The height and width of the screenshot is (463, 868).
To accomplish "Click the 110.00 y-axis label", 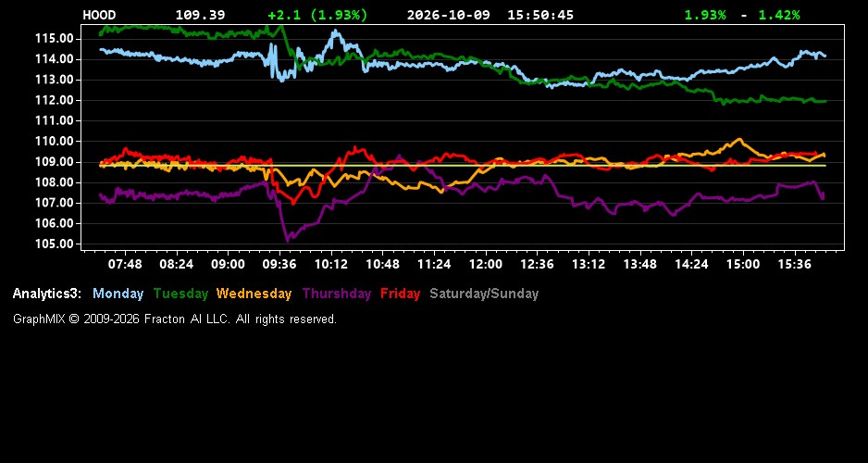I will point(55,142).
